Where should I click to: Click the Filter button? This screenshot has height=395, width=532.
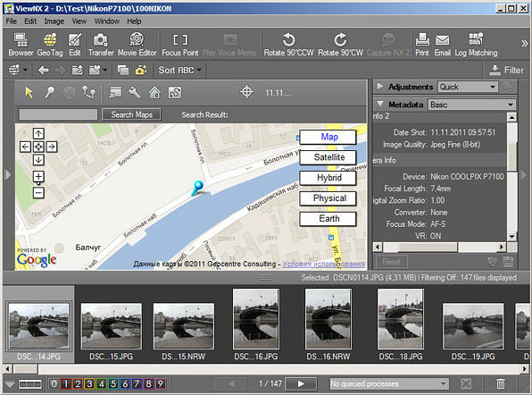[x=506, y=71]
